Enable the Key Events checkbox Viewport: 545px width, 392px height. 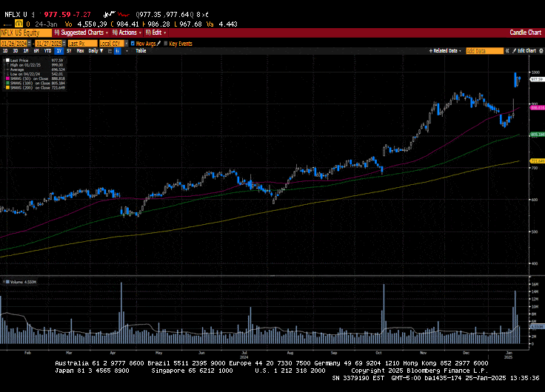[x=166, y=44]
